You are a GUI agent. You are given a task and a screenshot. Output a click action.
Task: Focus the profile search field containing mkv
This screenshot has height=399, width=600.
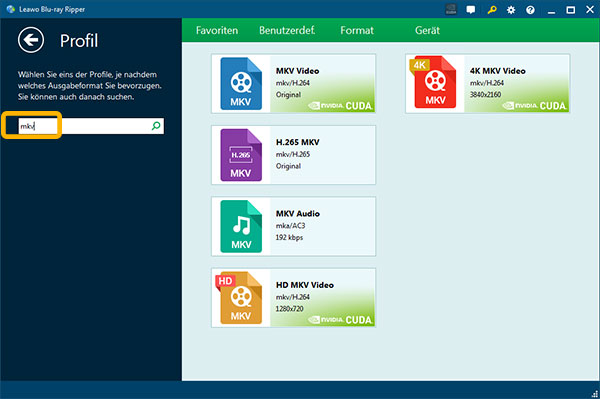(x=91, y=126)
